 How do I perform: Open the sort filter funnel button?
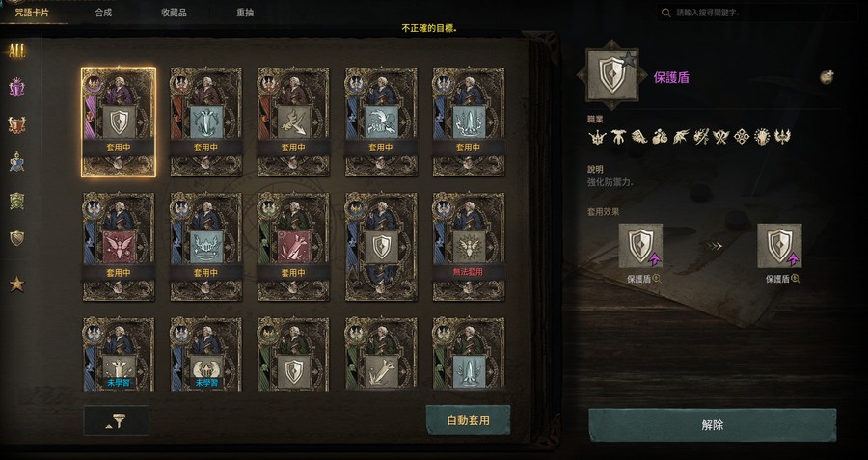pyautogui.click(x=117, y=420)
